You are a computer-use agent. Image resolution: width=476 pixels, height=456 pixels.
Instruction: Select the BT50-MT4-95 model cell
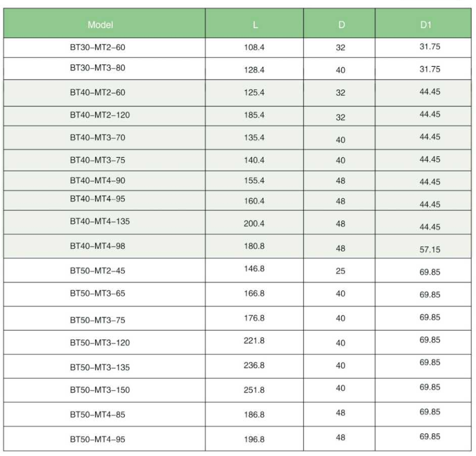click(98, 440)
